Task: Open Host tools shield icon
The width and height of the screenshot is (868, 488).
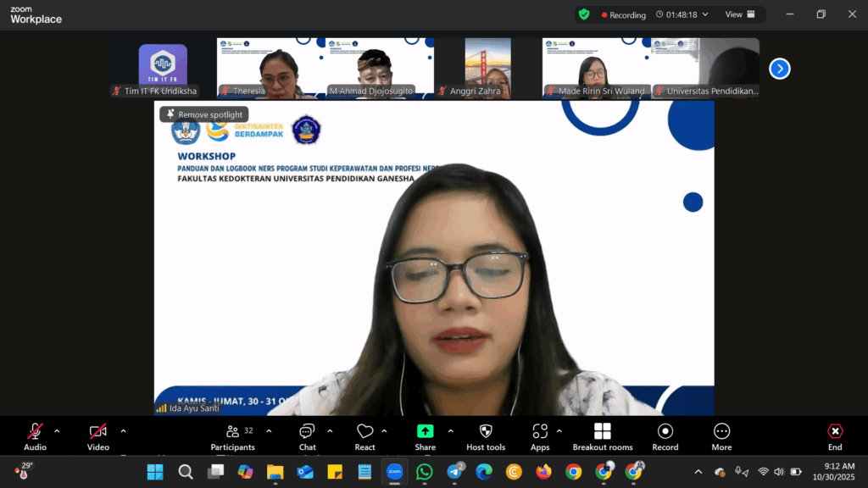Action: point(486,432)
